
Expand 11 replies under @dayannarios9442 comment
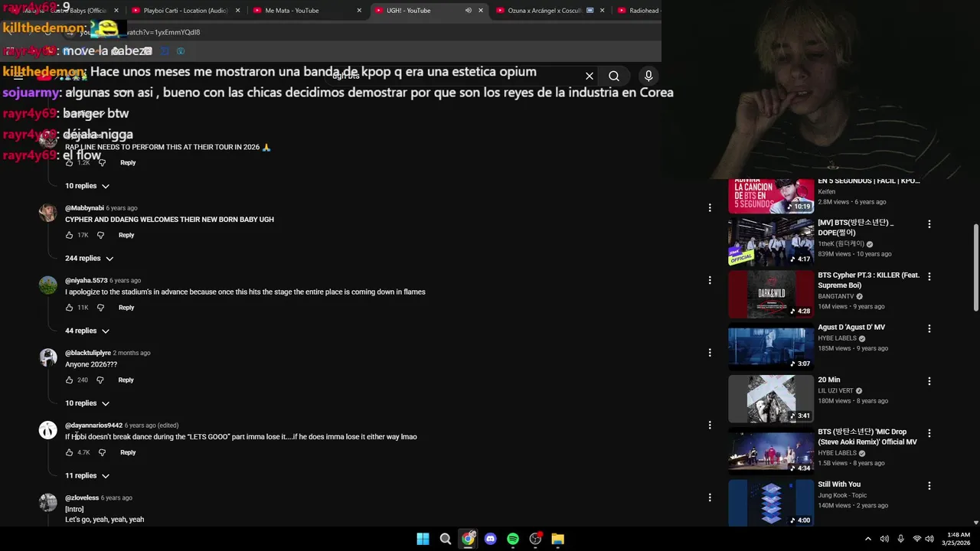tap(87, 475)
